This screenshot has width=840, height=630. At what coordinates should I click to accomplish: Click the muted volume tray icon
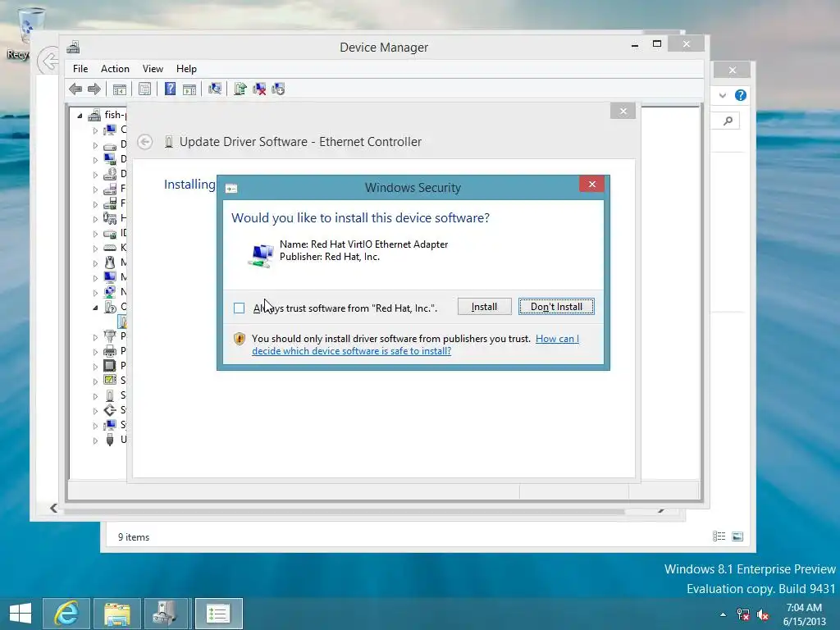(x=763, y=614)
